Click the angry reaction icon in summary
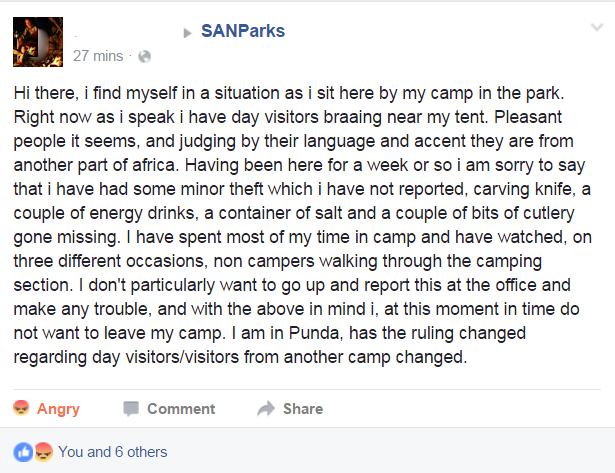 tap(43, 452)
